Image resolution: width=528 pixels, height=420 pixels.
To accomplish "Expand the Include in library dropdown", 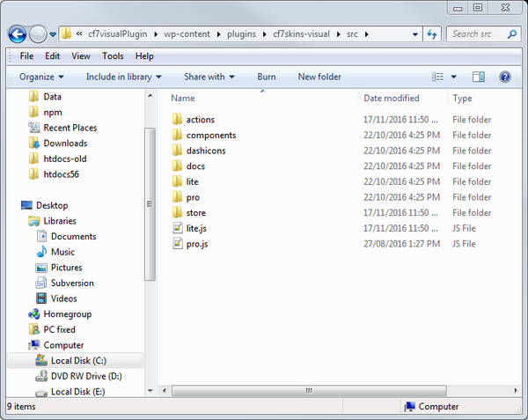I will tap(124, 77).
